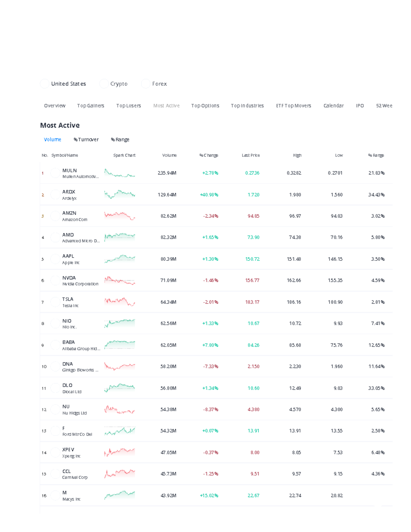Click the AMD logo icon
Image resolution: width=411 pixels, height=532 pixels.
(55, 237)
